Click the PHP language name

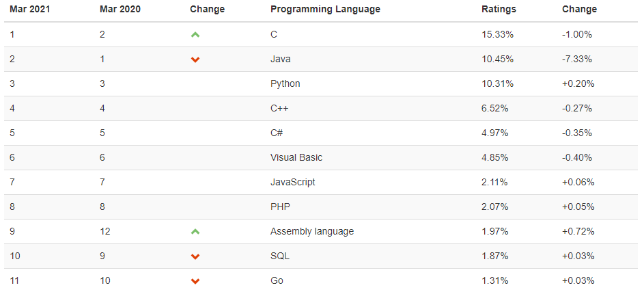coord(280,207)
